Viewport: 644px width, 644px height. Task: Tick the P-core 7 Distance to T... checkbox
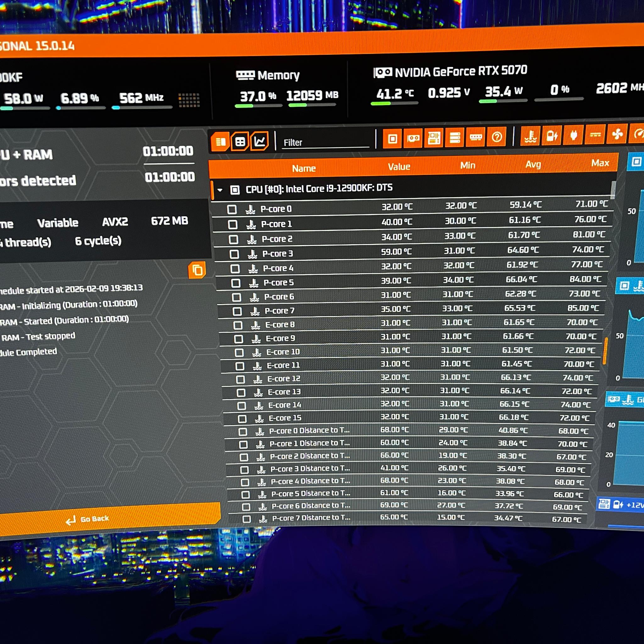point(247,519)
